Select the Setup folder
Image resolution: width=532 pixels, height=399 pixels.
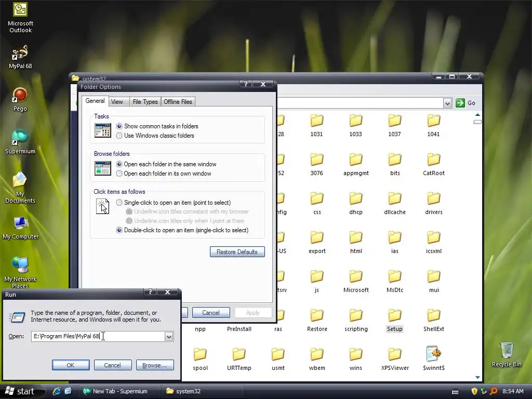tap(395, 321)
